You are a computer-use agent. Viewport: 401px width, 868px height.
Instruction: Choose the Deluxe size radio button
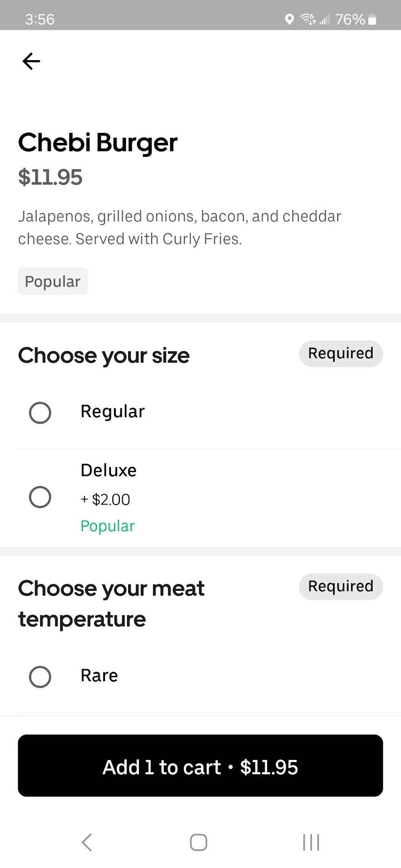click(40, 497)
